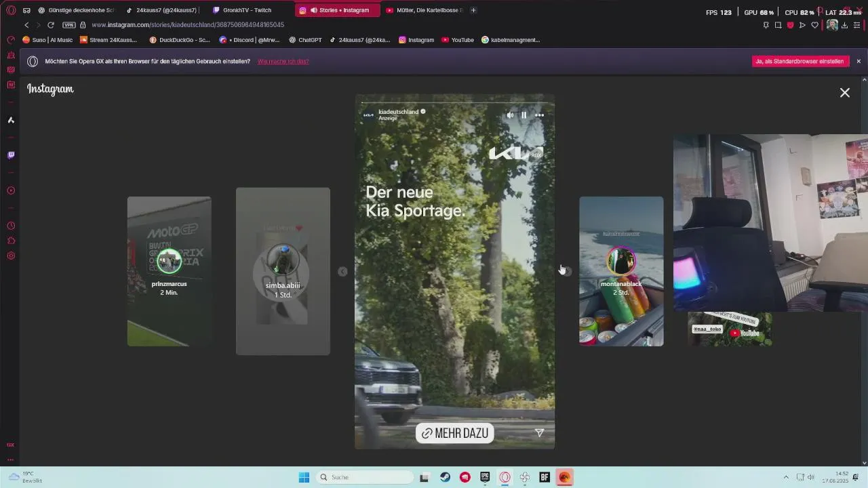This screenshot has width=868, height=488.
Task: Open the kiadeutschland profile name
Action: [398, 112]
